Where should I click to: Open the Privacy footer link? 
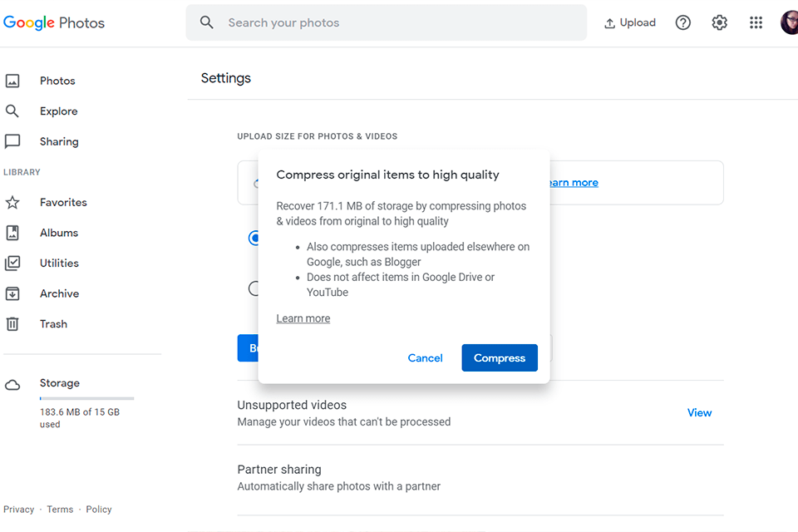pyautogui.click(x=19, y=509)
